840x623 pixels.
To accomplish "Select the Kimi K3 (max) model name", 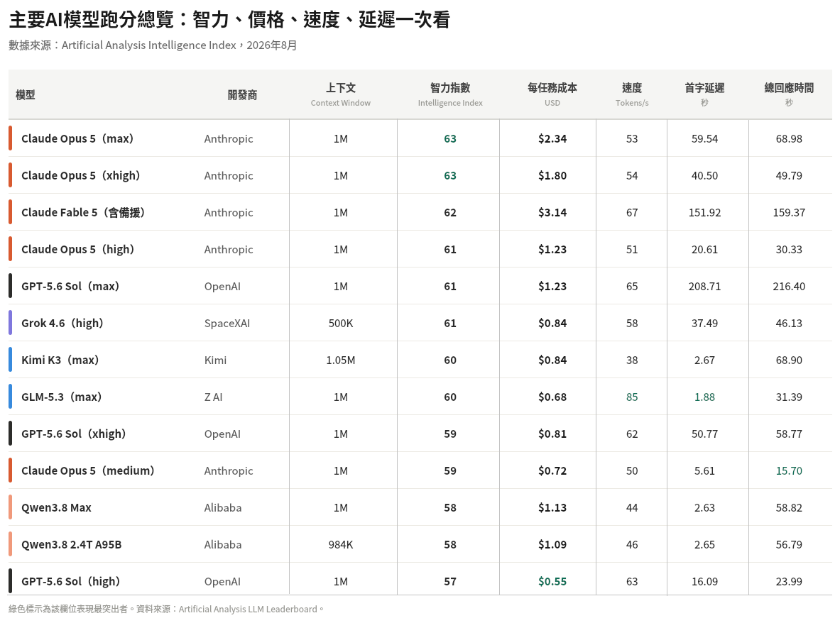I will 60,360.
